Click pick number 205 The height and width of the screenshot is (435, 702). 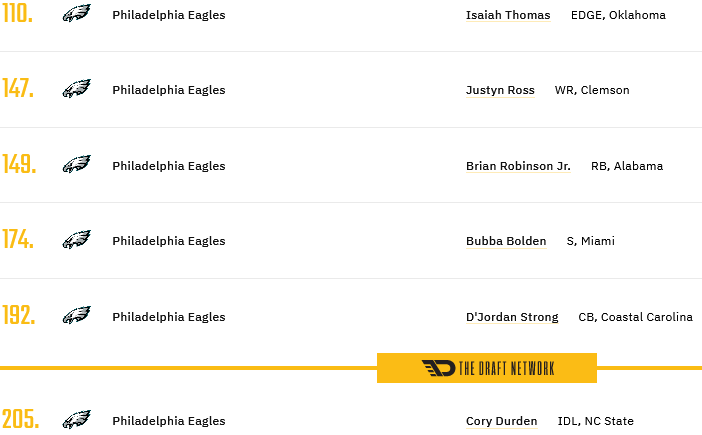tap(20, 420)
